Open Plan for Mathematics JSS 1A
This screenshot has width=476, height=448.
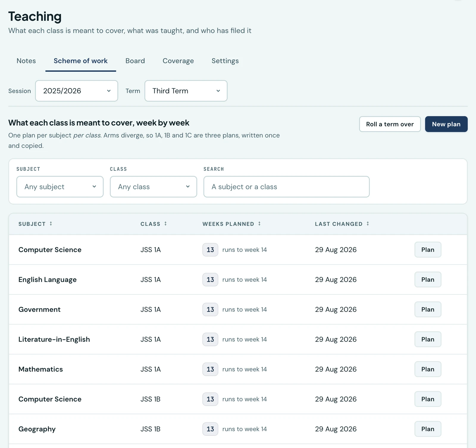coord(428,369)
